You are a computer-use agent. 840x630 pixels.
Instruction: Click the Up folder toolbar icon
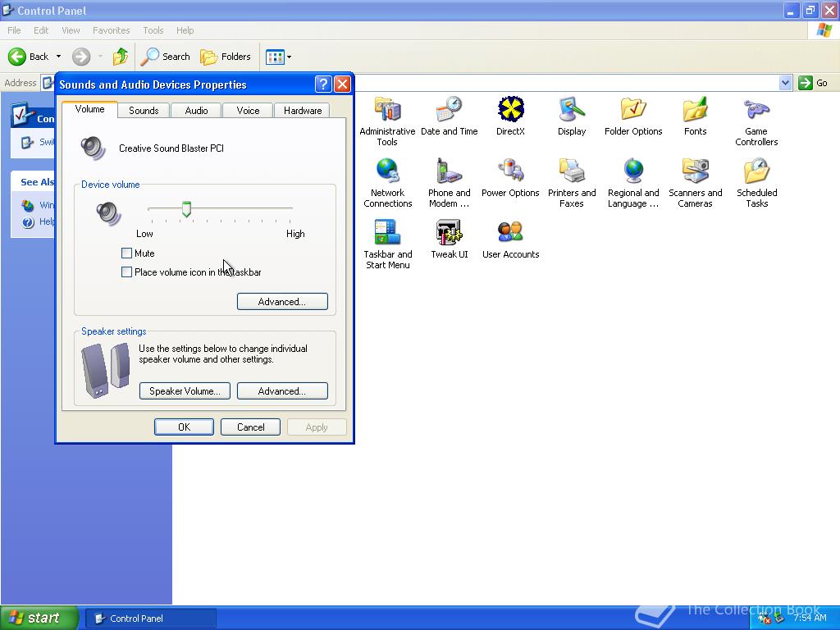(121, 57)
